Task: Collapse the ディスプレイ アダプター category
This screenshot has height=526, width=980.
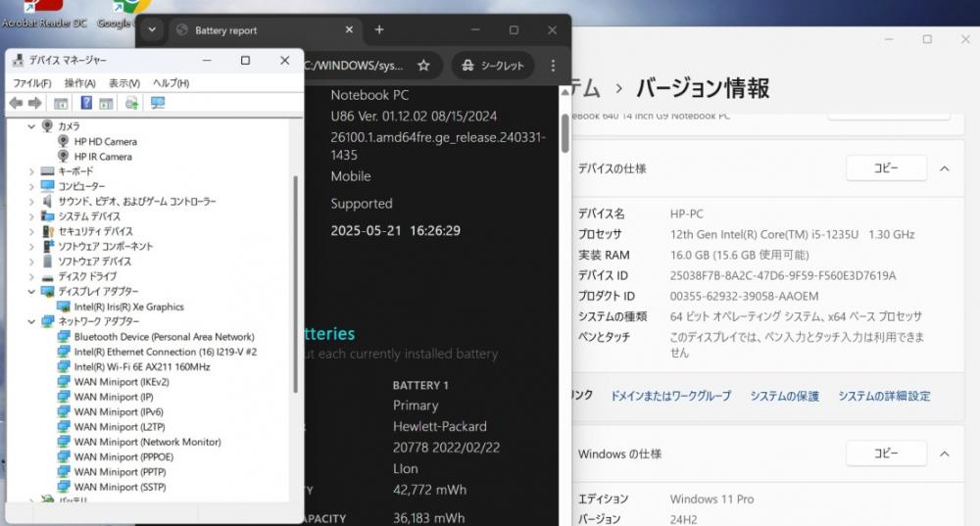Action: [x=31, y=292]
